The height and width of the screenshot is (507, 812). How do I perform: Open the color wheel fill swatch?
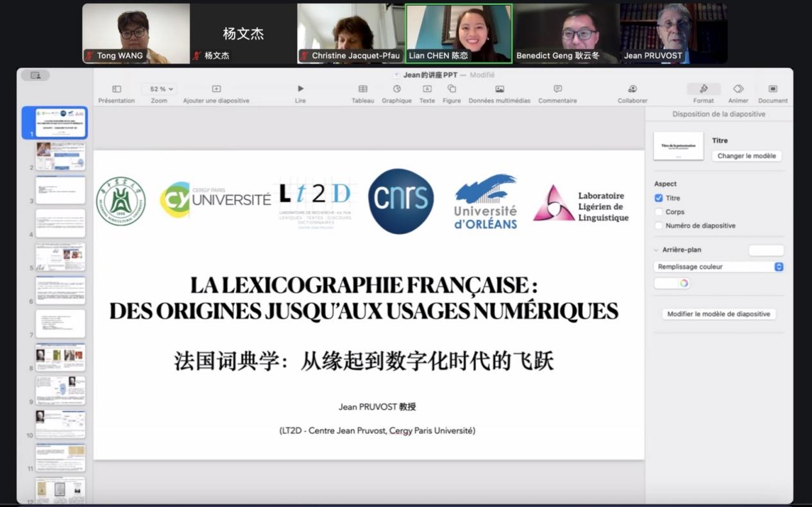(684, 283)
